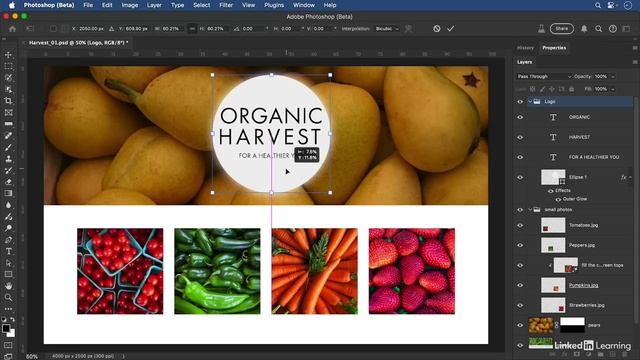This screenshot has width=640, height=360.
Task: Open the Edit Toolbar three-dots menu
Action: coord(8,309)
